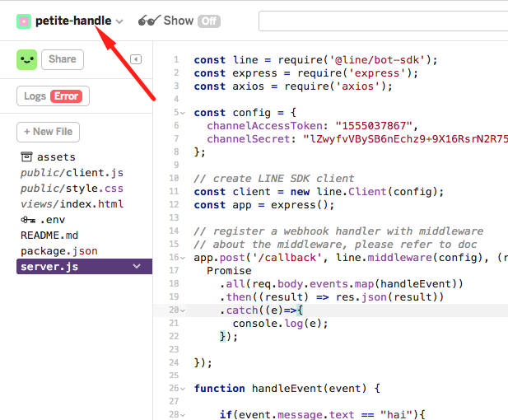Select package.json in the file list

pyautogui.click(x=59, y=251)
